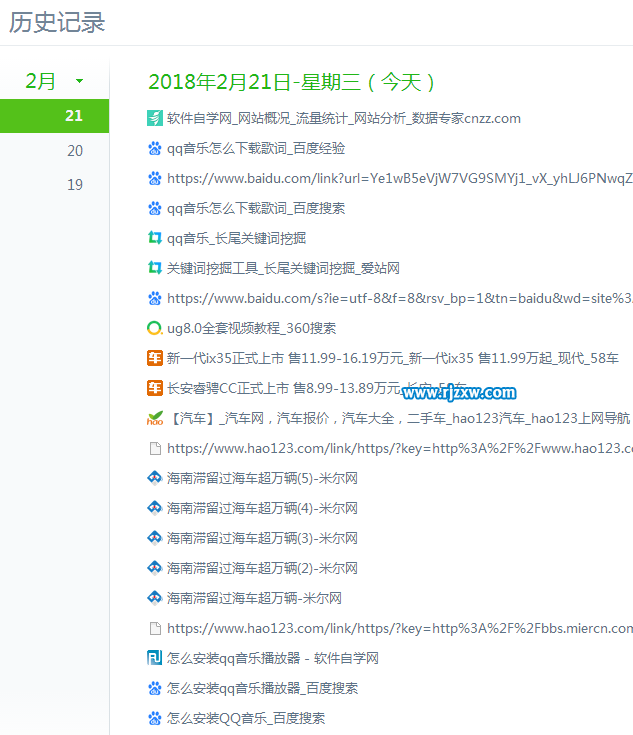633x735 pixels.
Task: Open 海南滞留过海车超万辆(2)-米尔网 entry
Action: point(262,568)
